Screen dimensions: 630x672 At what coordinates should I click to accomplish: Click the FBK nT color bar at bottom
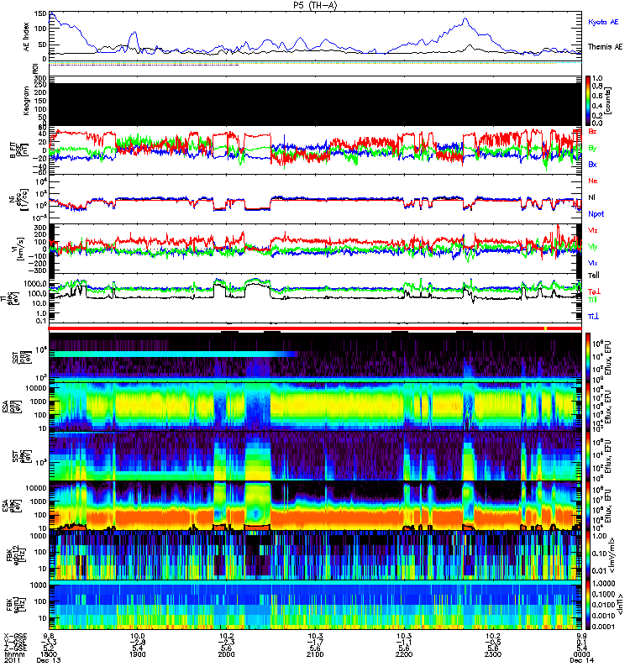pos(588,605)
